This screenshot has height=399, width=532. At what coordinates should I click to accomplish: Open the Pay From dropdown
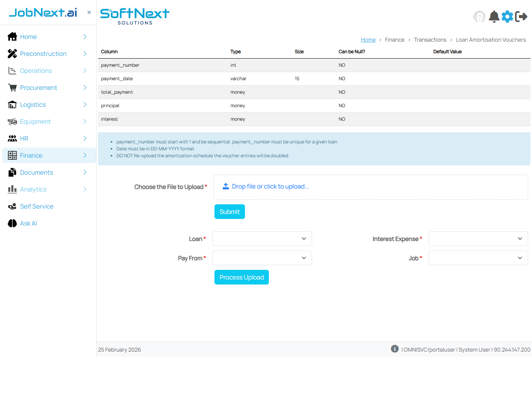click(262, 258)
